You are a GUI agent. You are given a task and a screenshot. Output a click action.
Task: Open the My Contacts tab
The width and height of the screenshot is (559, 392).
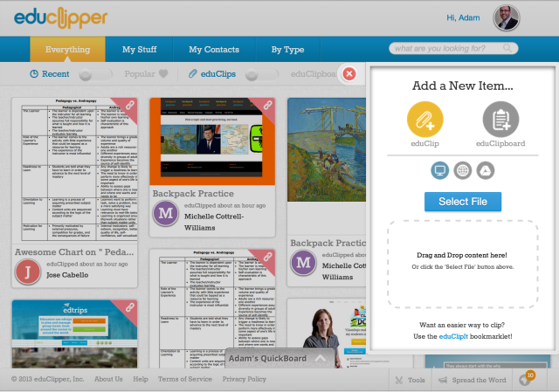coord(214,49)
